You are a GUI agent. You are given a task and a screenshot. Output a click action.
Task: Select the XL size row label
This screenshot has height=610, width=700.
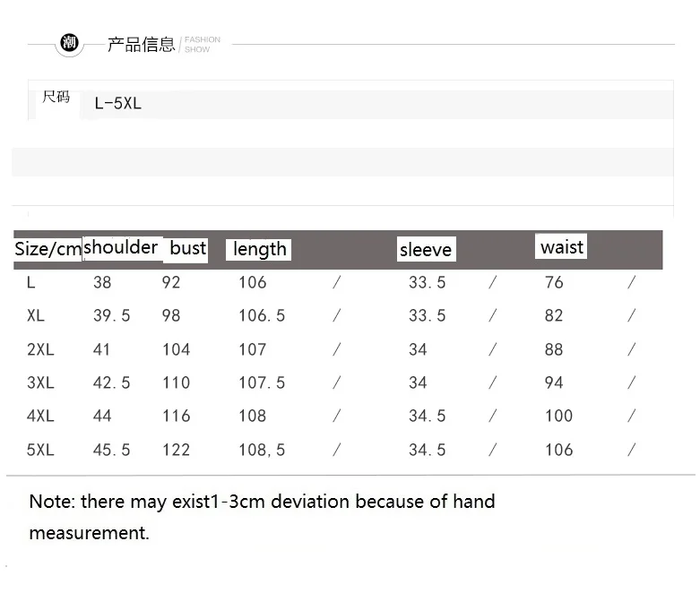click(36, 316)
